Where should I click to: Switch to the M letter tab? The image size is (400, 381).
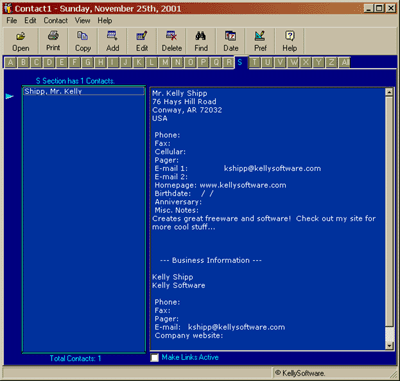pos(165,62)
